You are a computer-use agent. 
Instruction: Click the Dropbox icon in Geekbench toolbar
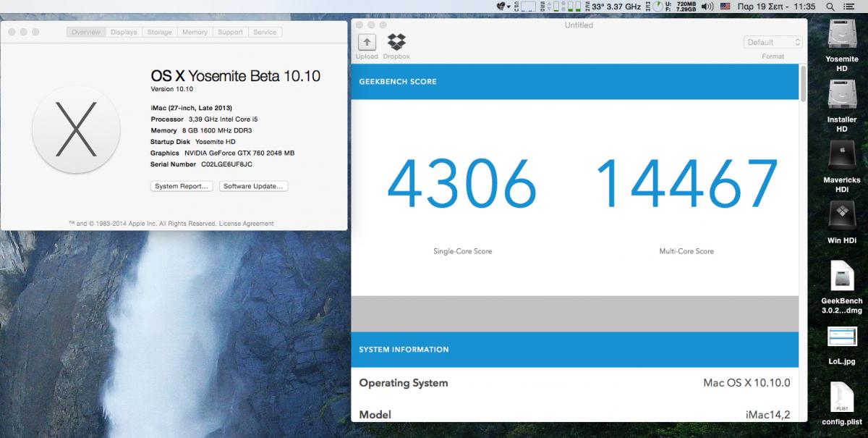pyautogui.click(x=396, y=42)
